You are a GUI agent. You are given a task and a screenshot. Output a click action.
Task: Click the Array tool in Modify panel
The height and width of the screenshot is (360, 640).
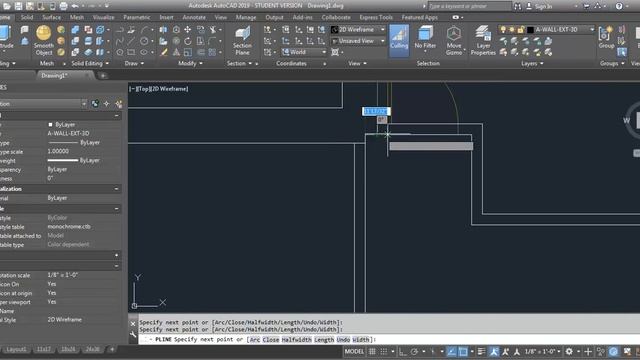212,52
